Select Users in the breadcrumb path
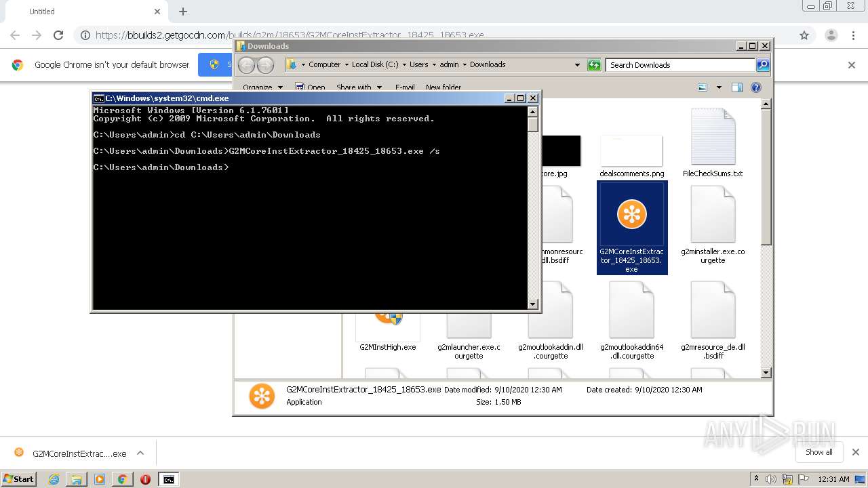868x488 pixels. (x=418, y=64)
